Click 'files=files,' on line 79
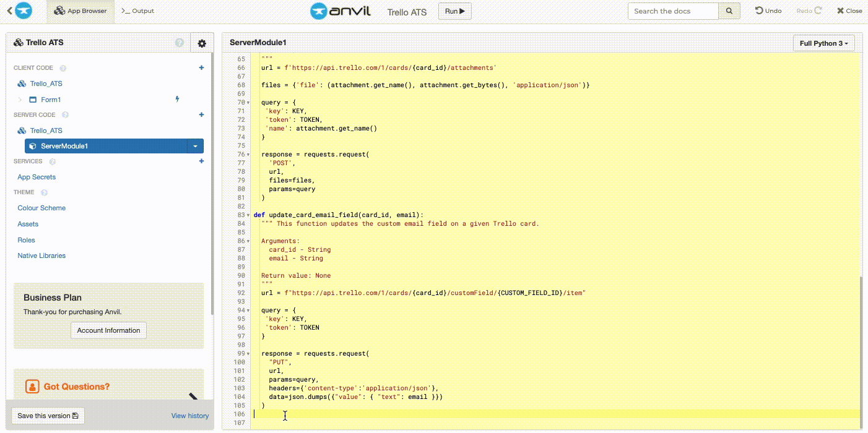Image resolution: width=868 pixels, height=433 pixels. pyautogui.click(x=292, y=181)
